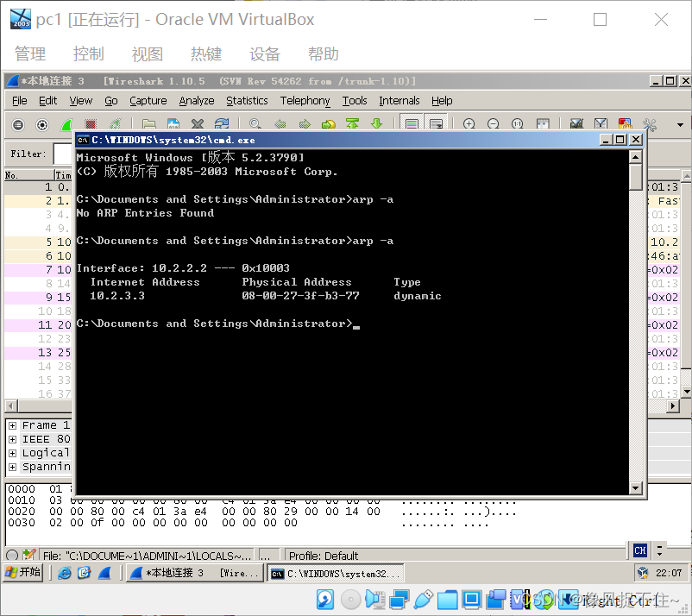Click cmd window scroll down arrow
This screenshot has width=692, height=616.
point(636,487)
